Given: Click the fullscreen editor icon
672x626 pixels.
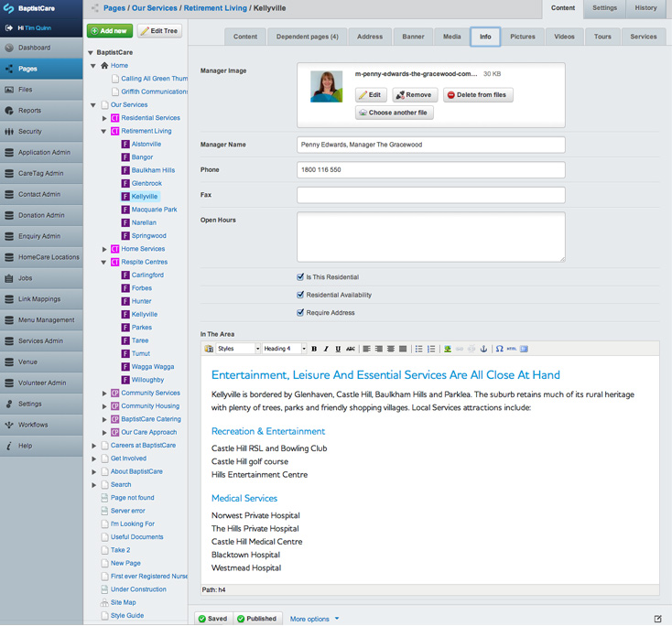Looking at the screenshot, I should point(525,349).
